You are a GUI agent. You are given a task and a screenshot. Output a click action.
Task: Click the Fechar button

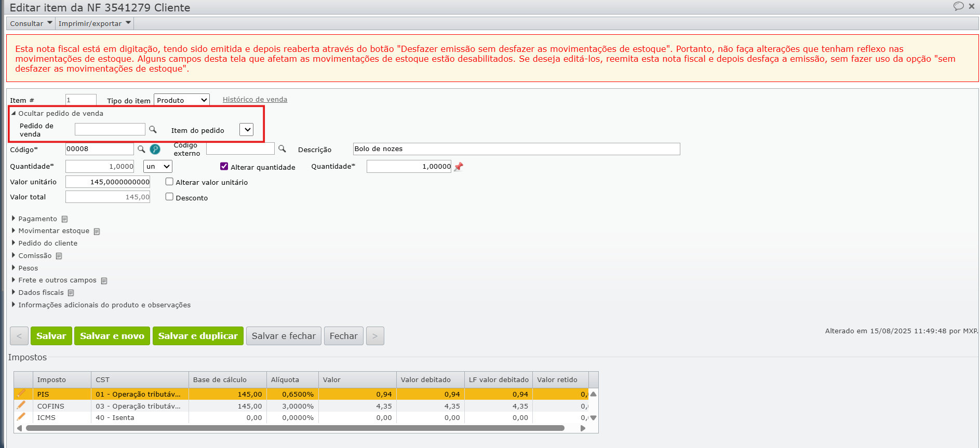pos(344,336)
